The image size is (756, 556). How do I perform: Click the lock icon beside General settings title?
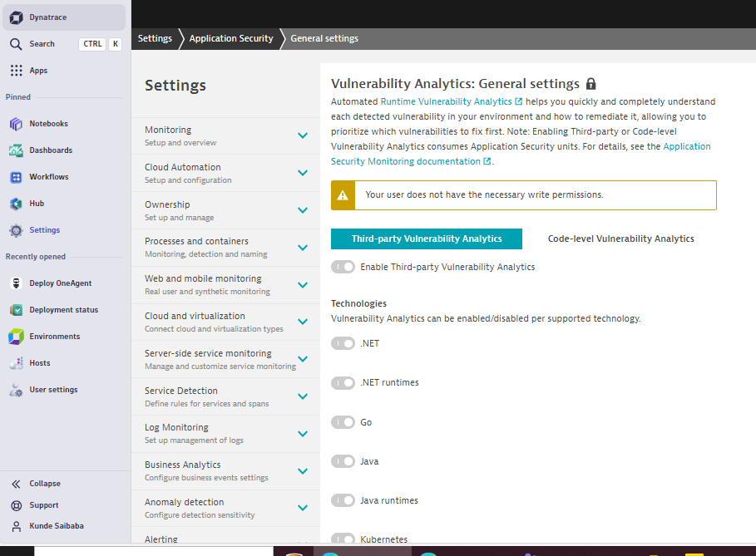tap(590, 84)
